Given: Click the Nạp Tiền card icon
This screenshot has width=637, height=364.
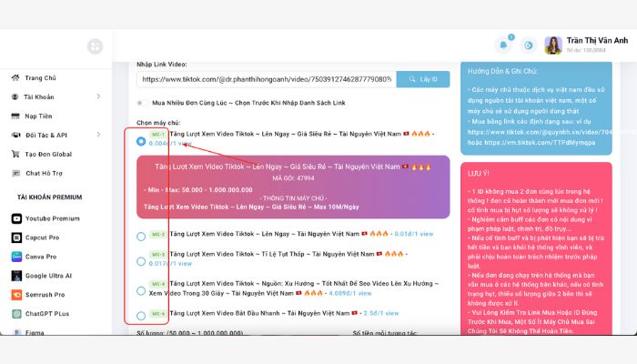Looking at the screenshot, I should (15, 116).
